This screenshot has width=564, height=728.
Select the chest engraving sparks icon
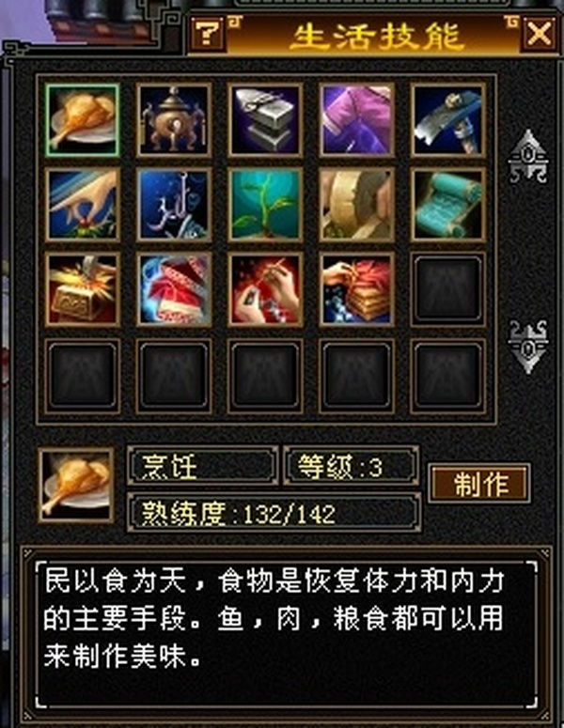[x=82, y=289]
